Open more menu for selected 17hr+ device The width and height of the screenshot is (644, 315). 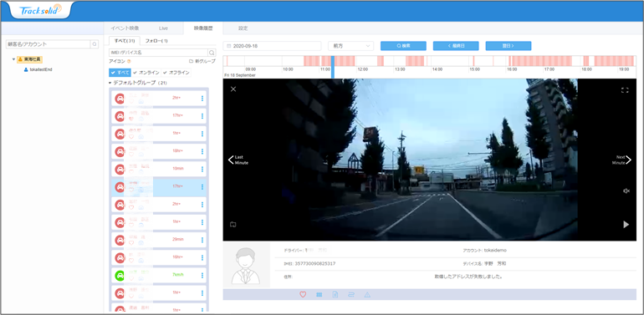(202, 186)
